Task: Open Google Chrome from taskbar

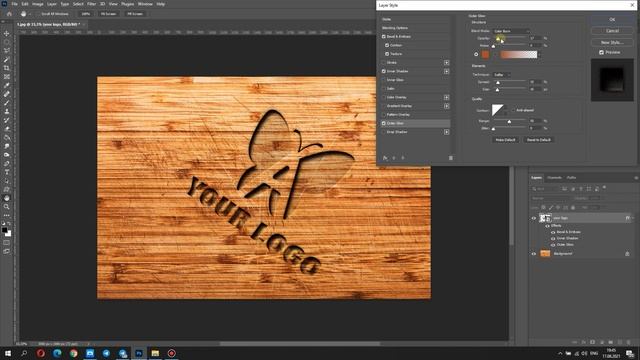Action: click(x=73, y=353)
